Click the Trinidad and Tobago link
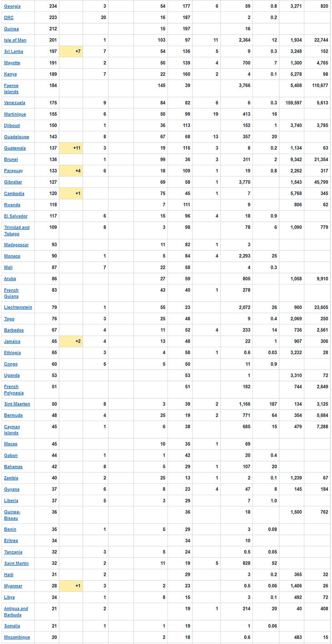 (x=17, y=231)
